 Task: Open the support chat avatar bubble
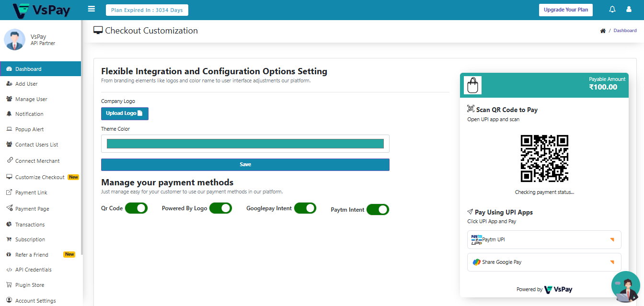[625, 287]
